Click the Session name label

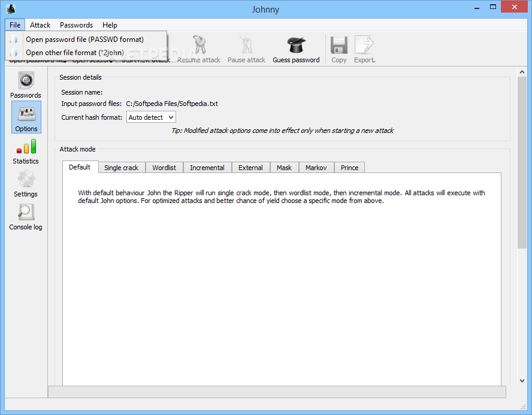(x=81, y=92)
